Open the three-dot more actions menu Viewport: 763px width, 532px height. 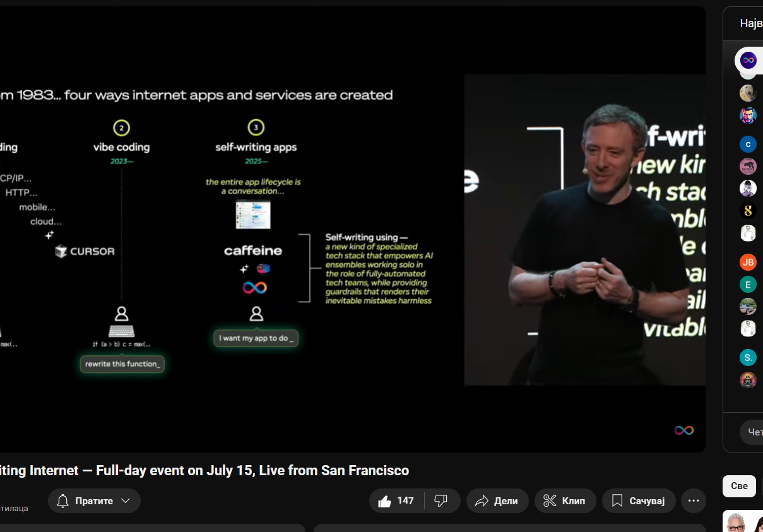(x=694, y=500)
